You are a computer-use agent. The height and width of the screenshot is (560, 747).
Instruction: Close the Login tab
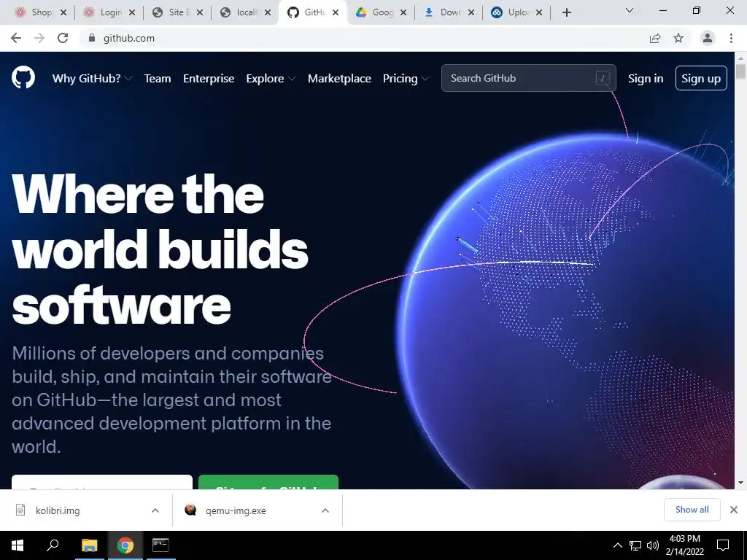tap(132, 13)
